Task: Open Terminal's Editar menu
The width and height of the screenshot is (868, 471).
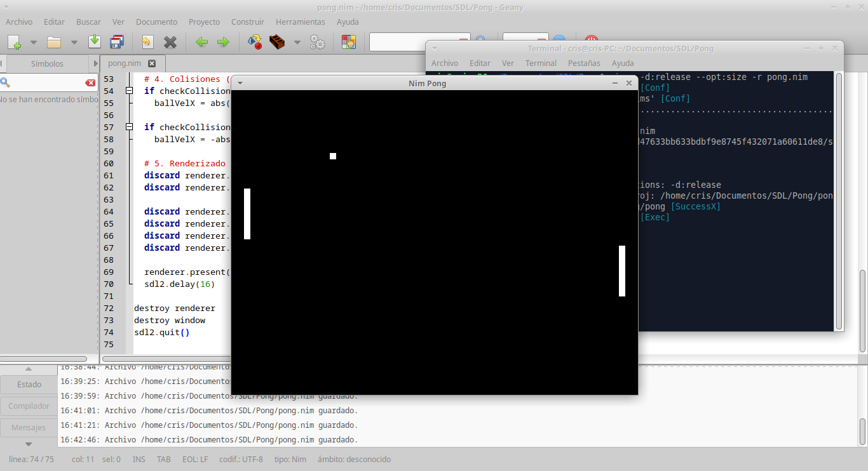Action: tap(480, 63)
